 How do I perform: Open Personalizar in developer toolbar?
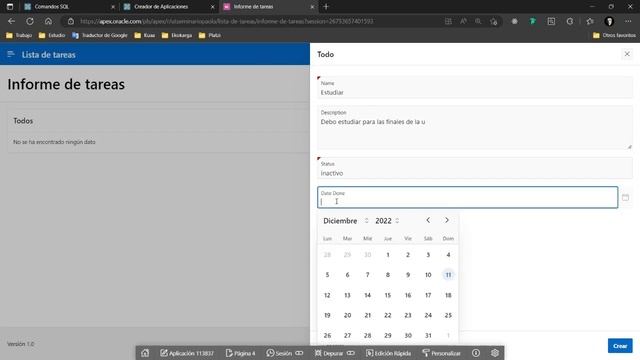(x=441, y=353)
